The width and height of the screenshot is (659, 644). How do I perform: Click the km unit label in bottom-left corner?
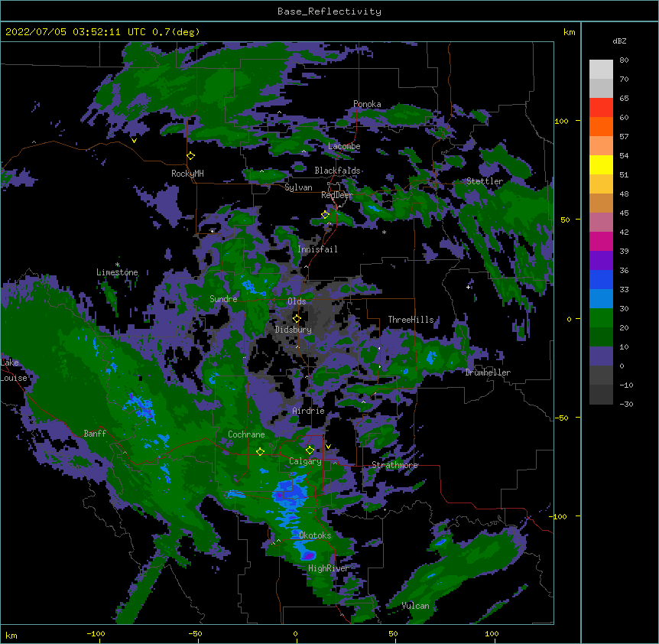point(11,635)
